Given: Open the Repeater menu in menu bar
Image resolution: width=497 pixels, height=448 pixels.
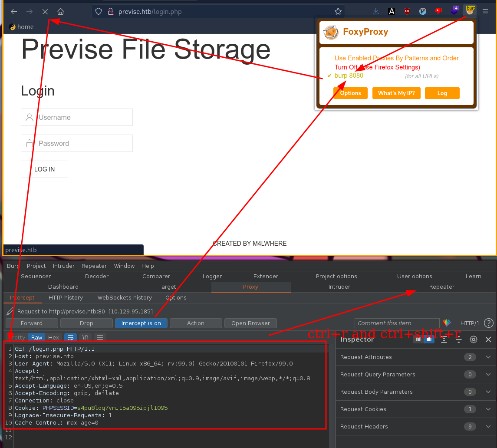Looking at the screenshot, I should (94, 266).
